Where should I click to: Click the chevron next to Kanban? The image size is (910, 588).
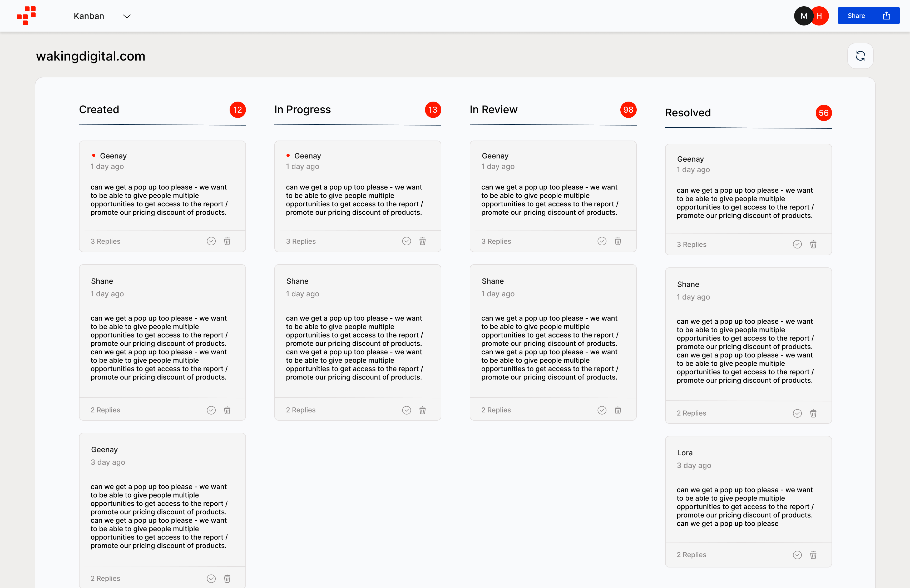coord(127,16)
